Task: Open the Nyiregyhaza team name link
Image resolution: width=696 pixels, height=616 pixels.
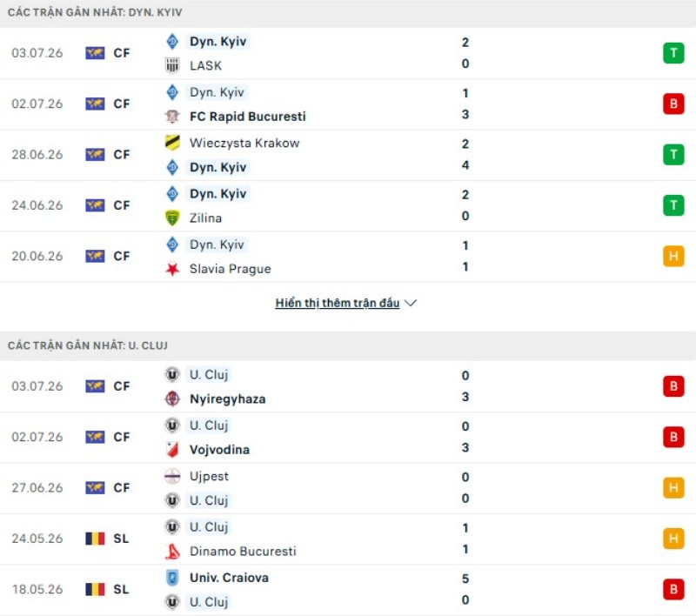Action: (228, 398)
